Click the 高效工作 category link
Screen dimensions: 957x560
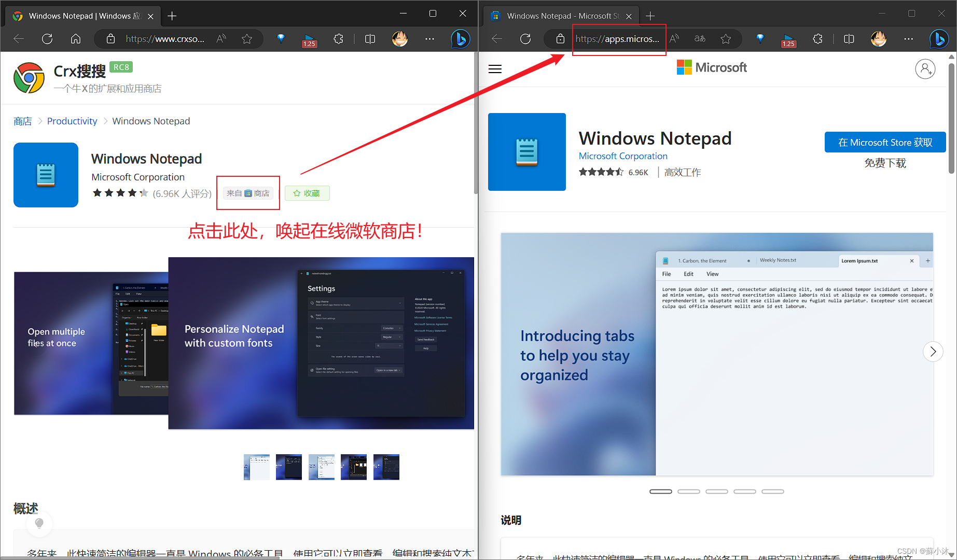point(683,172)
